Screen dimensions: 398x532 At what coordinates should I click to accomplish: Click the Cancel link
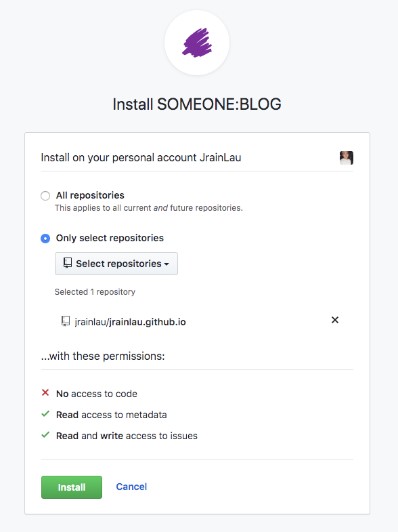pyautogui.click(x=131, y=487)
